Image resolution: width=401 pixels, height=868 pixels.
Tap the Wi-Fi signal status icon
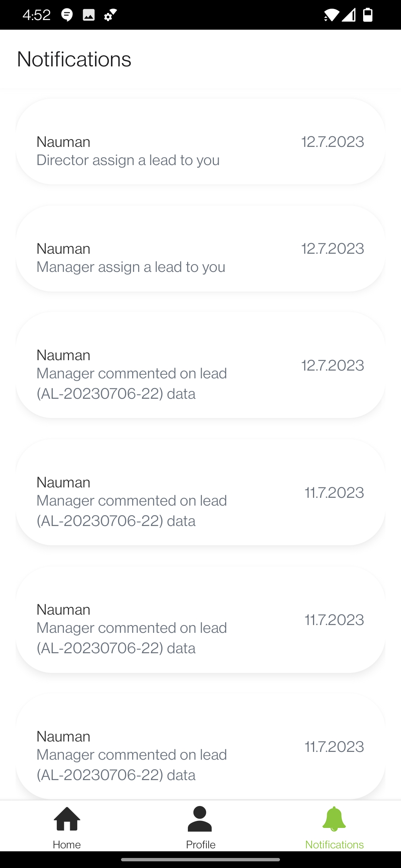[331, 15]
